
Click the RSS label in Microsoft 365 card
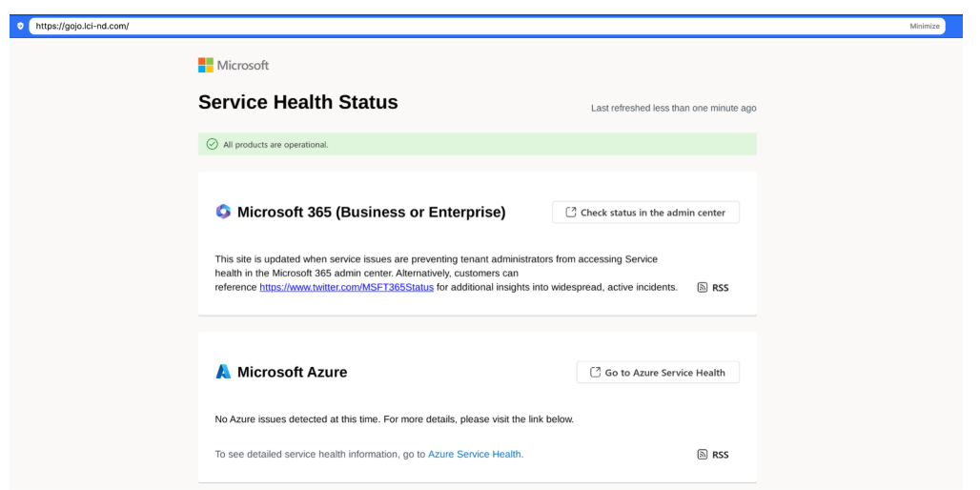tap(721, 288)
